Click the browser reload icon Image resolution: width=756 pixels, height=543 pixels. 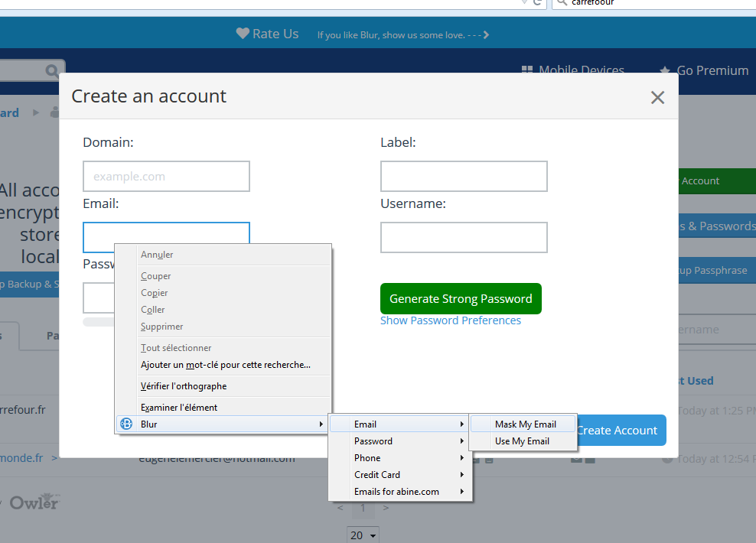pos(538,2)
